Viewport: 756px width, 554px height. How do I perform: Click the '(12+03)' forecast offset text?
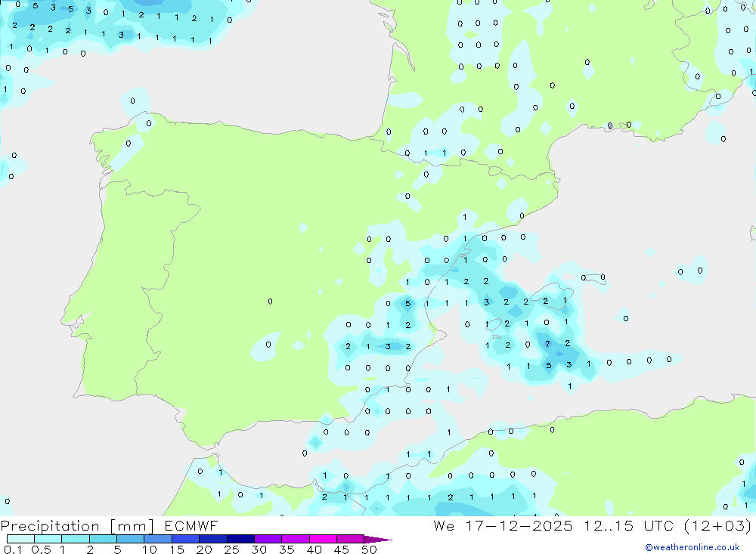[718, 525]
